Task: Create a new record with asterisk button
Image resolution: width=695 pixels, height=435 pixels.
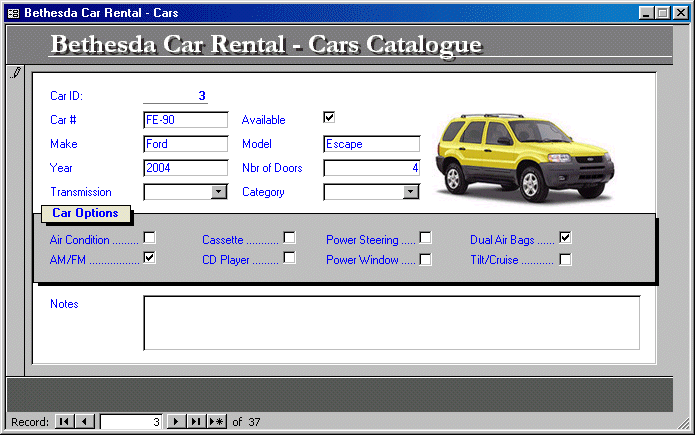Action: click(217, 421)
